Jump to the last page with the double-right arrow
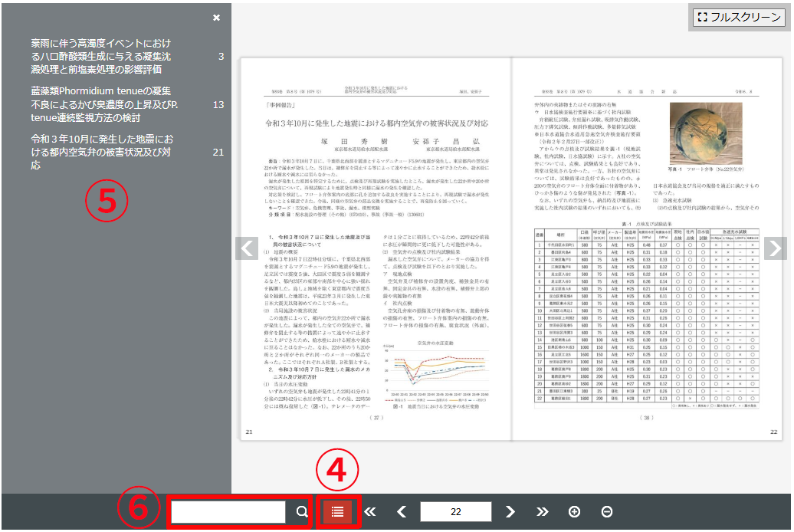This screenshot has width=794, height=532. click(x=543, y=512)
